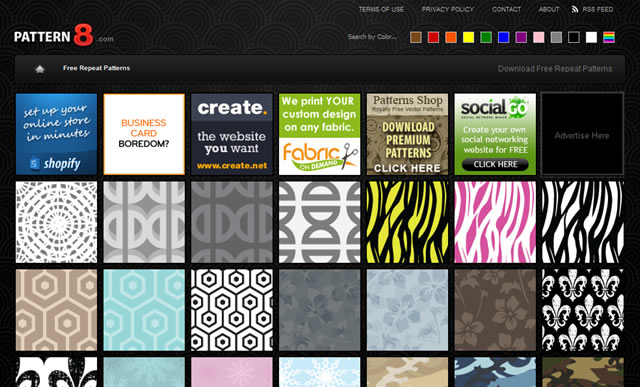Image resolution: width=640 pixels, height=387 pixels.
Task: Open the brown hibiscus floral pattern
Action: [495, 310]
